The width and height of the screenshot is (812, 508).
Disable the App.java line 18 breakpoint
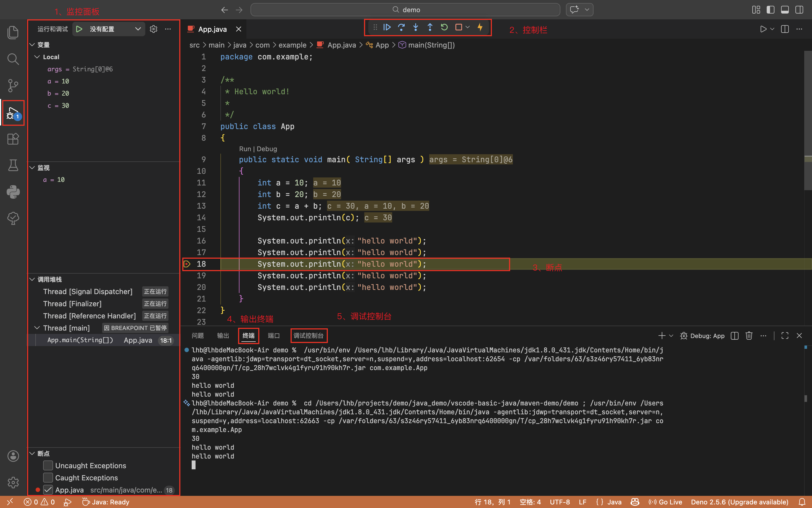coord(48,490)
